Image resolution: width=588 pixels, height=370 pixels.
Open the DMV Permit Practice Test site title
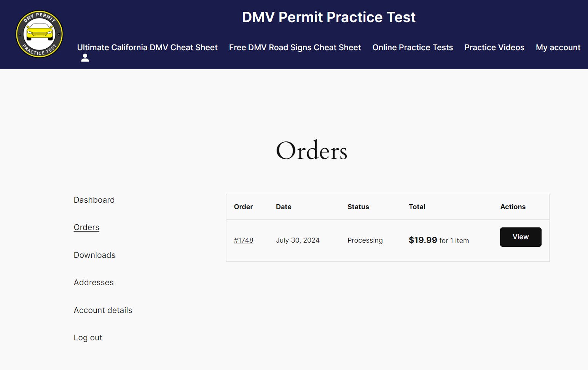pos(328,17)
